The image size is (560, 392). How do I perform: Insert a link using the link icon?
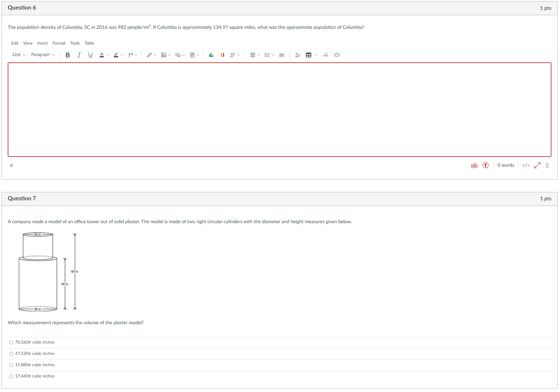[149, 55]
